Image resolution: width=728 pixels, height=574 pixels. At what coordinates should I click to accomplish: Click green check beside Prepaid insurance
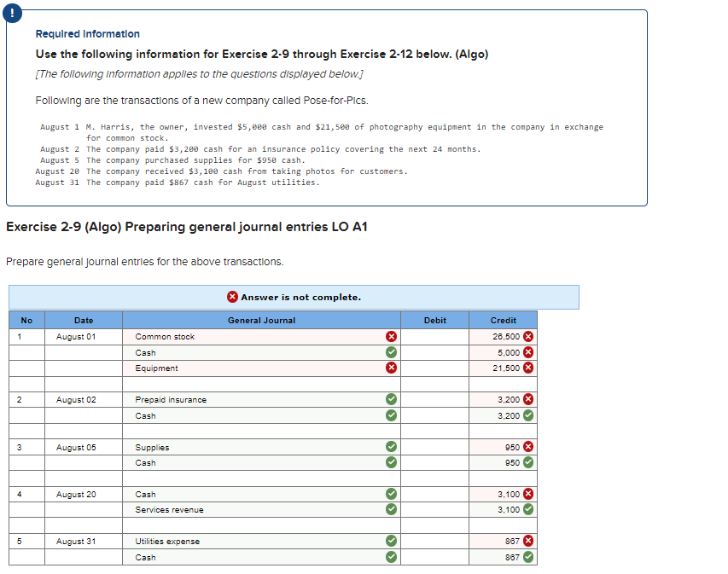tap(392, 399)
